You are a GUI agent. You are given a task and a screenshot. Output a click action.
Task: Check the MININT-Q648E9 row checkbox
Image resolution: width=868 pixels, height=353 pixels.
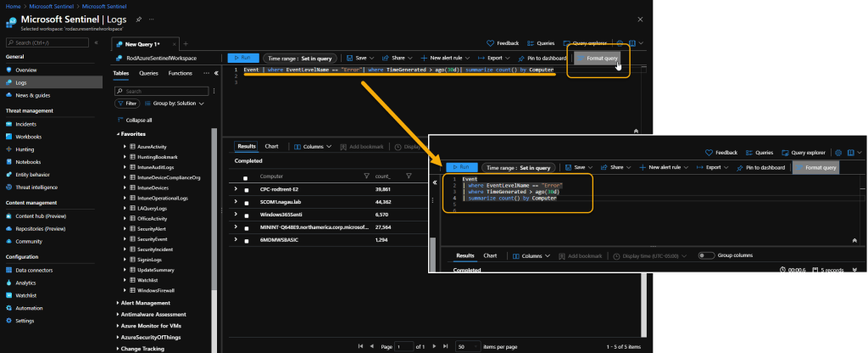[x=247, y=227]
